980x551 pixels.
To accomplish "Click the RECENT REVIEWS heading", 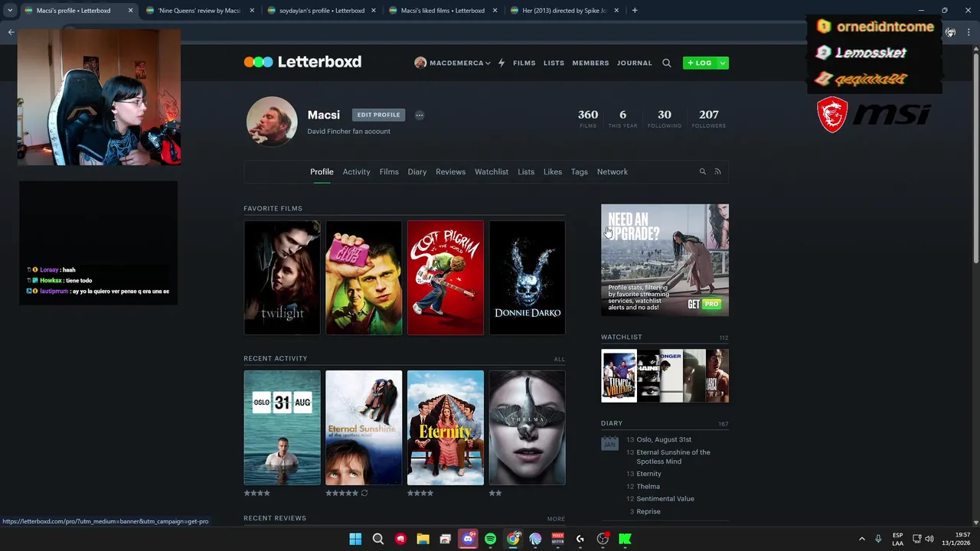I will click(x=275, y=518).
